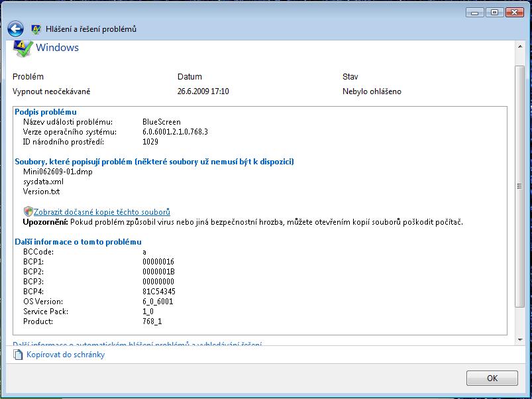This screenshot has height=399, width=532.
Task: Click Kopírovat do schránky link
Action: (x=65, y=355)
